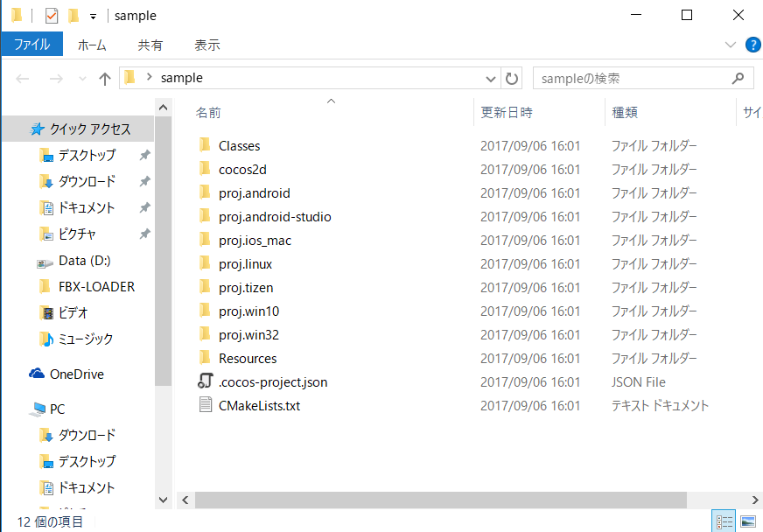Open ドキュメント under Quick Access
The height and width of the screenshot is (532, 763).
(86, 208)
